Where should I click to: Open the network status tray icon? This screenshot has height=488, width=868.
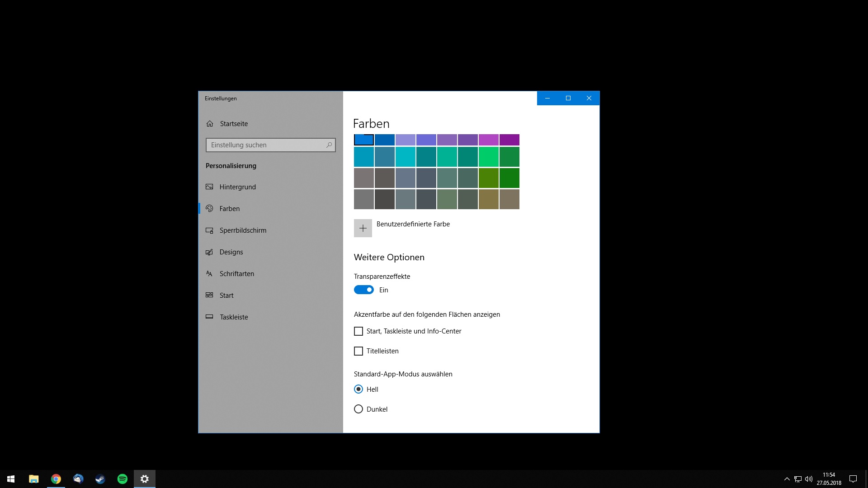click(798, 479)
